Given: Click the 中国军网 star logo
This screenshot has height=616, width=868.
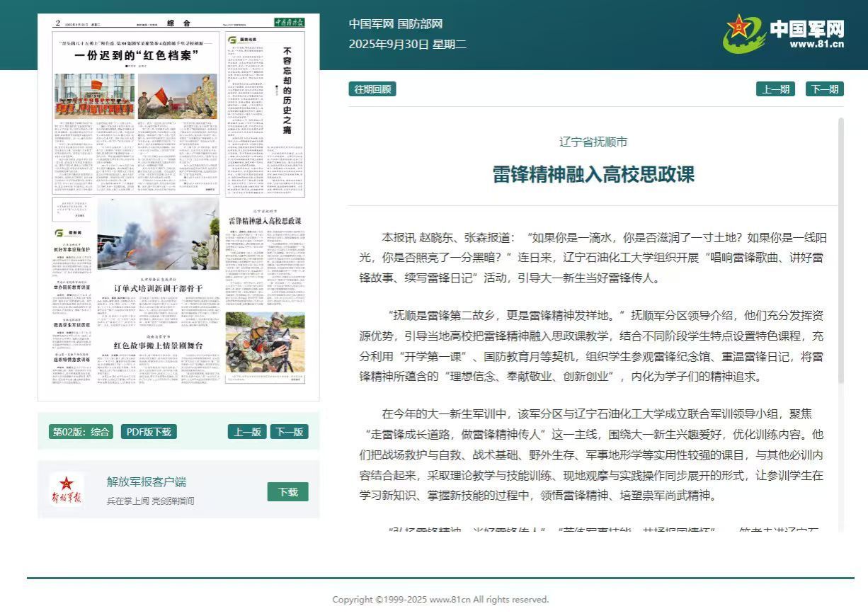Looking at the screenshot, I should coord(743,33).
